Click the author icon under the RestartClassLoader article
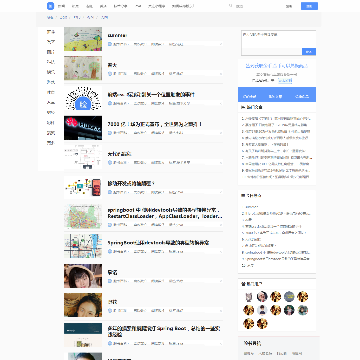The height and width of the screenshot is (360, 360). [x=110, y=225]
